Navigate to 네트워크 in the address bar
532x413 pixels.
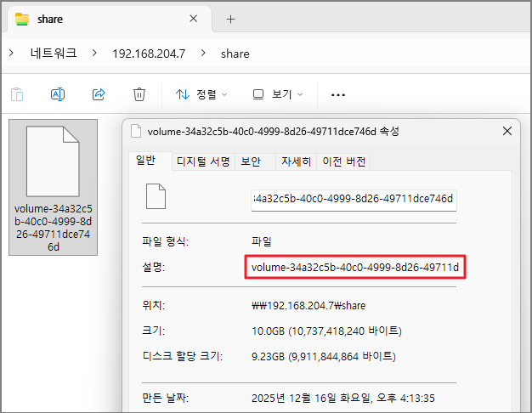click(x=54, y=54)
